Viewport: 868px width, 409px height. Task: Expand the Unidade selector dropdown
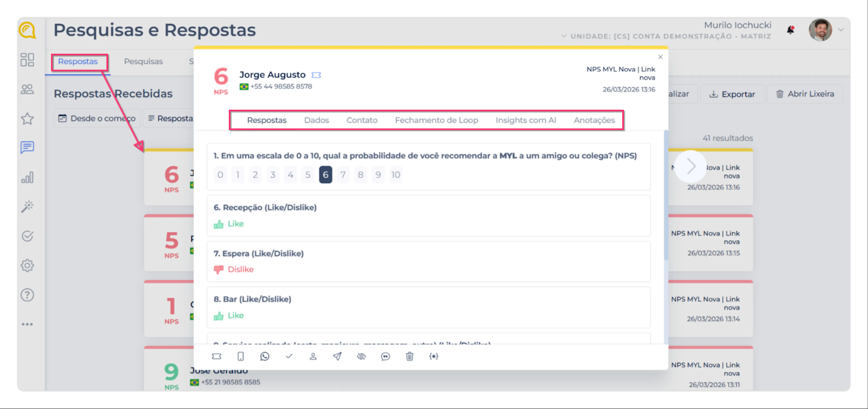point(564,36)
